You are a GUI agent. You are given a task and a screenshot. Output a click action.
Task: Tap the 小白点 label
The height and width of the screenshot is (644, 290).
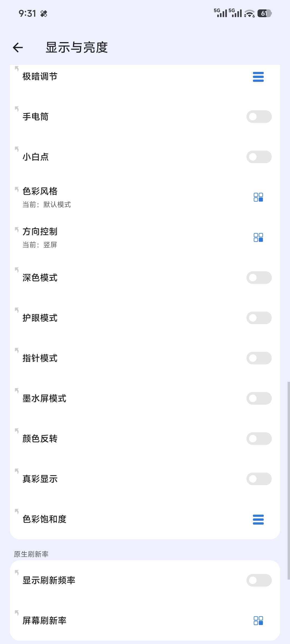[x=36, y=157]
